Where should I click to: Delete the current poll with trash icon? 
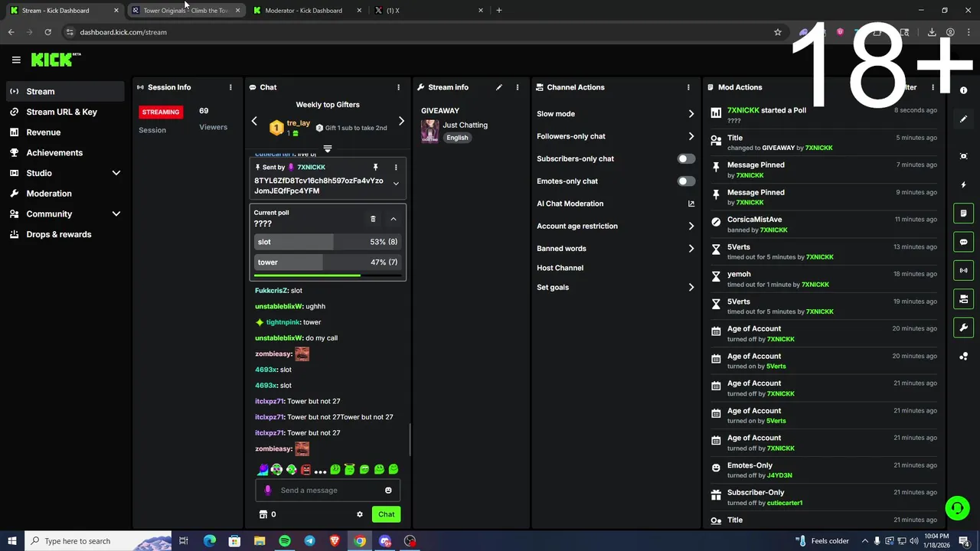[x=373, y=219]
